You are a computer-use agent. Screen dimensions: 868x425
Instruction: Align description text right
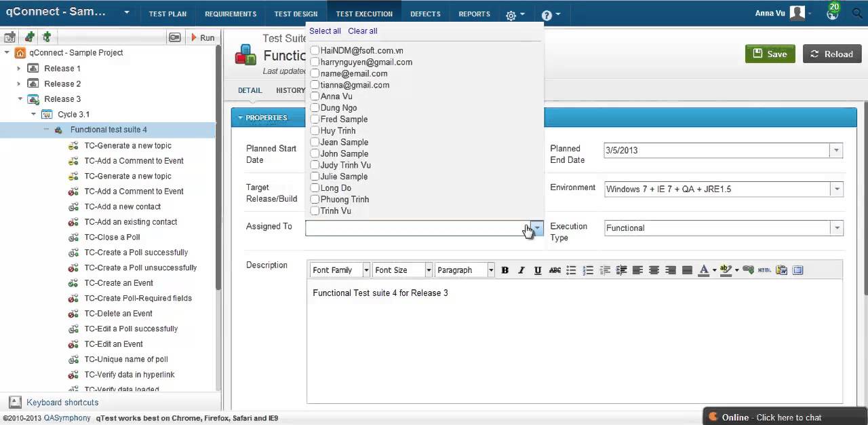pos(671,270)
